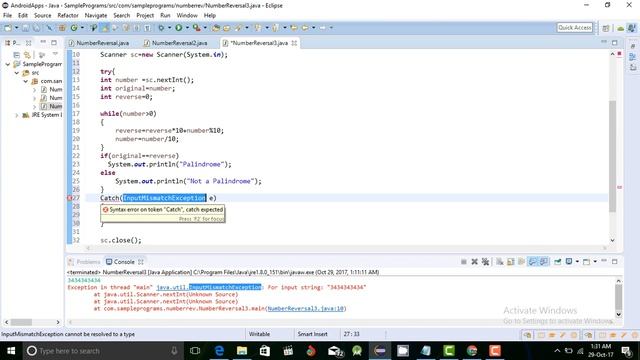Click the Run external tools icon
Screen dimensions: 640x360
(x=197, y=28)
